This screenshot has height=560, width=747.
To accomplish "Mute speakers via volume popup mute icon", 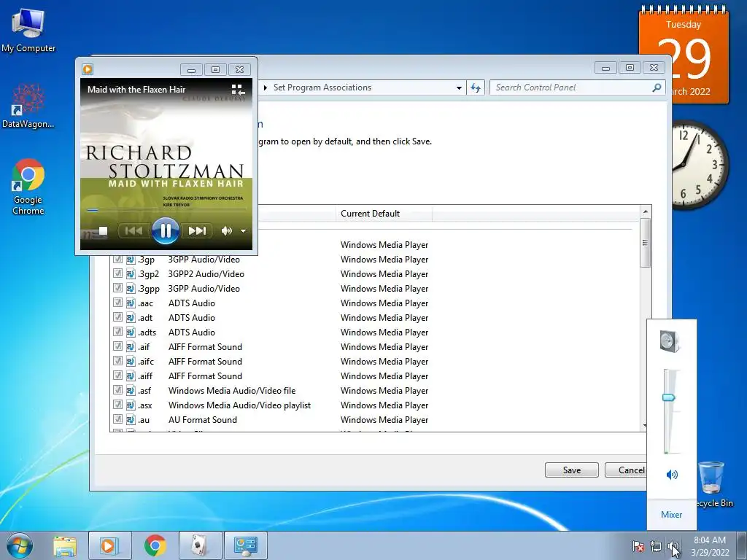I will coord(672,474).
